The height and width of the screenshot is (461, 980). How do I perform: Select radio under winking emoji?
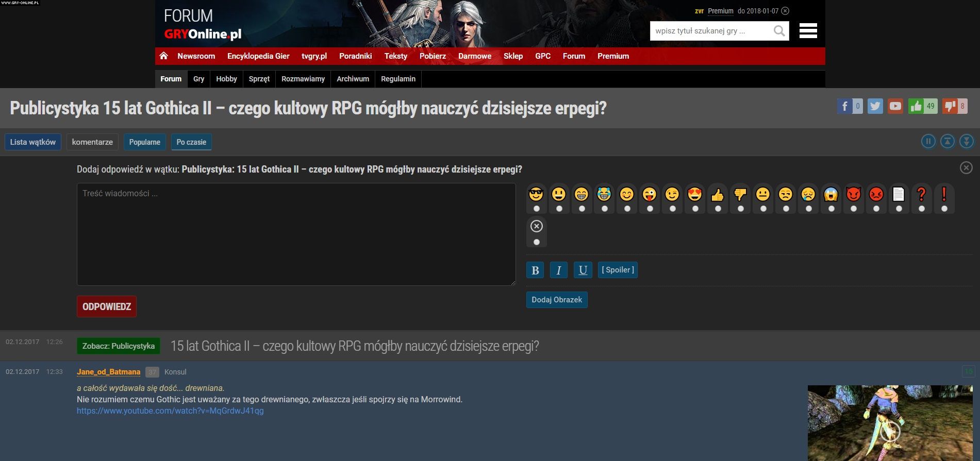click(673, 209)
